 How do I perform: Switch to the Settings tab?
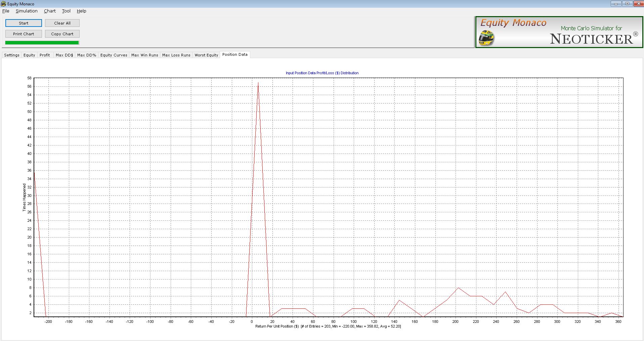[12, 55]
